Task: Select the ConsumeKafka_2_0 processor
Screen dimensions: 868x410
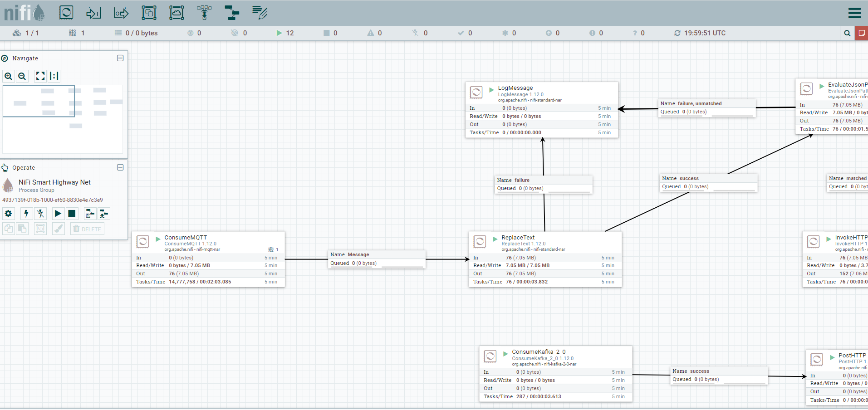Action: 556,374
